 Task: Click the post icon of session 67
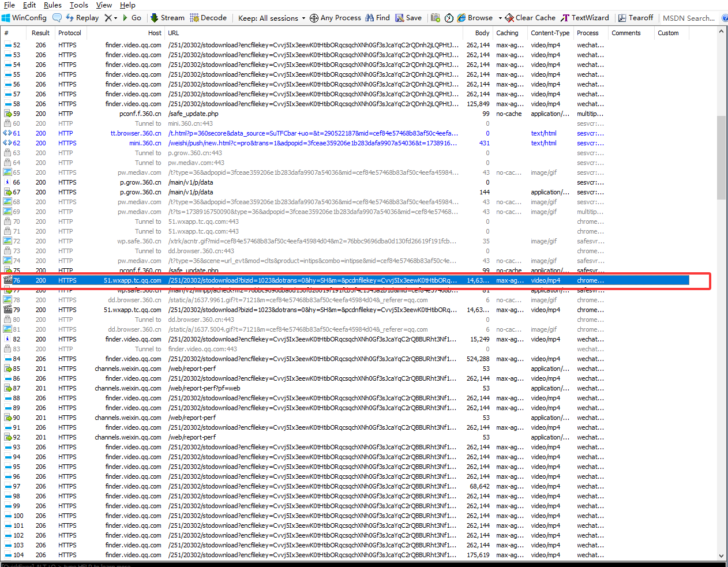tap(7, 192)
